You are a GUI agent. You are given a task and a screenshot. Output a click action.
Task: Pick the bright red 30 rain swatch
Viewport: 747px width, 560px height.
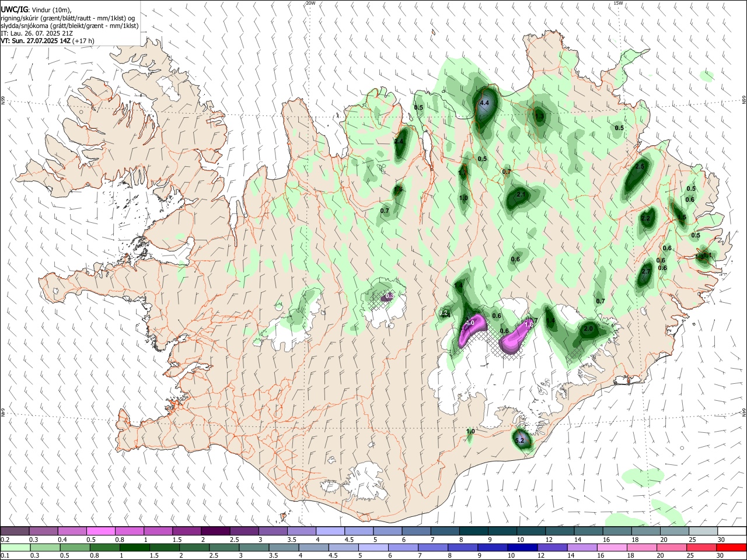point(731,547)
